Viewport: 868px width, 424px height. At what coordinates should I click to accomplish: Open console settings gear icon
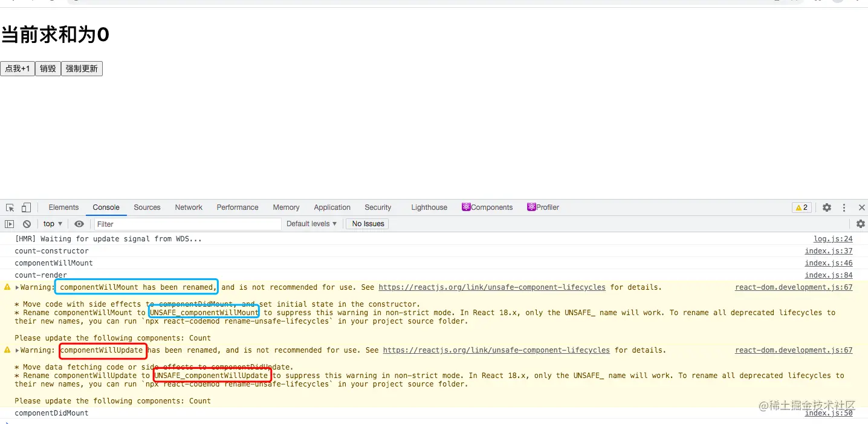(861, 224)
